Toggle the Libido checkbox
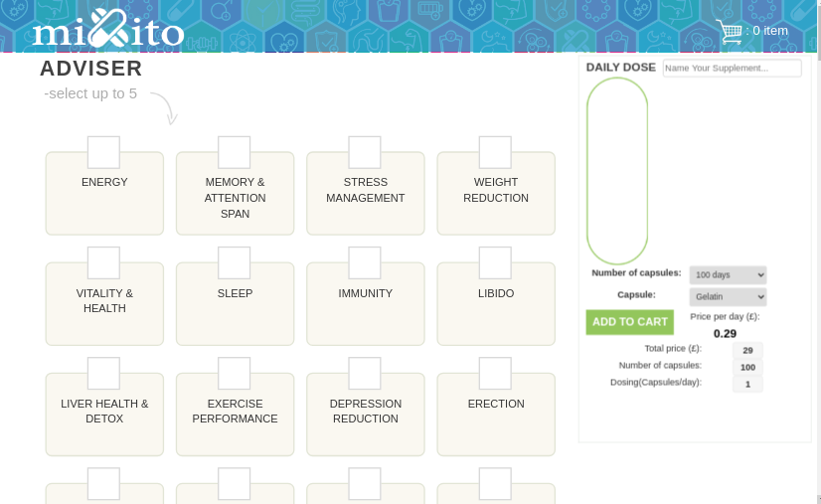The image size is (821, 504). tap(495, 262)
